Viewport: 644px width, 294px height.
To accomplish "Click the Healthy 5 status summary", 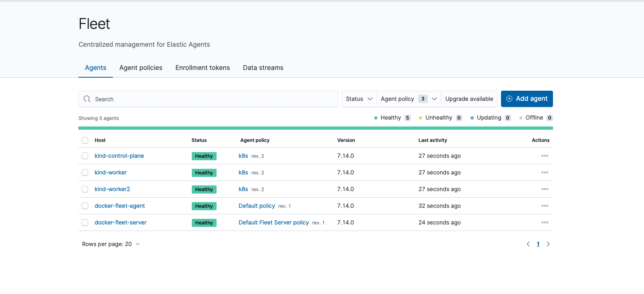I will (392, 118).
